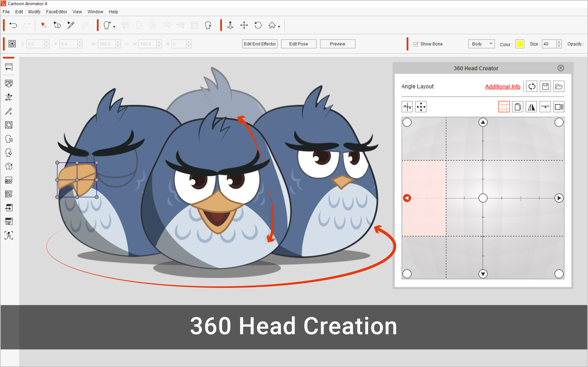This screenshot has width=588, height=367.
Task: Click the save angle layout icon
Action: pos(545,86)
